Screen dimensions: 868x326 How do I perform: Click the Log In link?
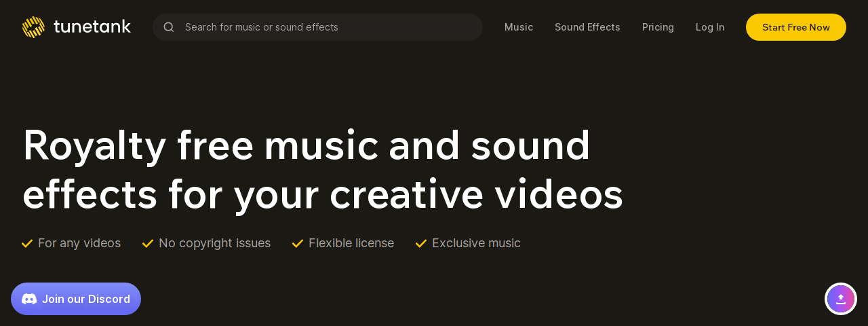(710, 27)
